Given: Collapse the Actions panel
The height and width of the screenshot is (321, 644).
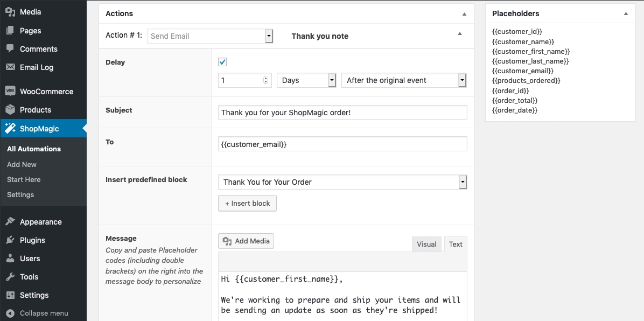Looking at the screenshot, I should [464, 13].
